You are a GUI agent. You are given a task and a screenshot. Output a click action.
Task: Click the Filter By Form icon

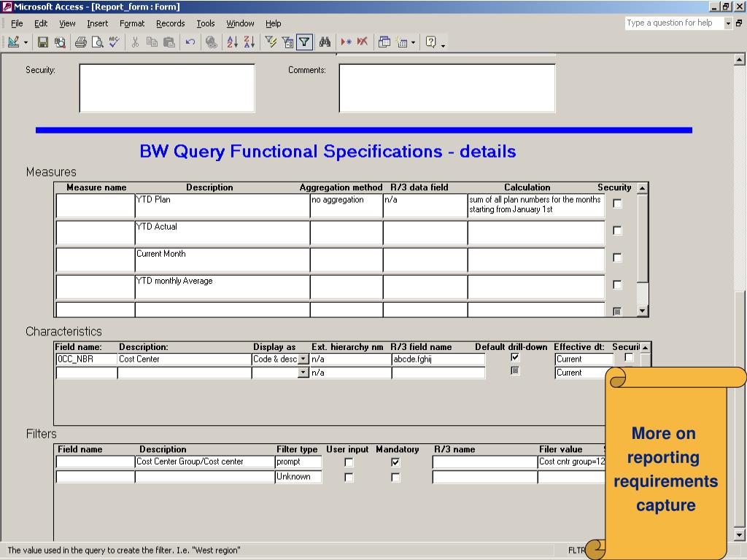[287, 42]
